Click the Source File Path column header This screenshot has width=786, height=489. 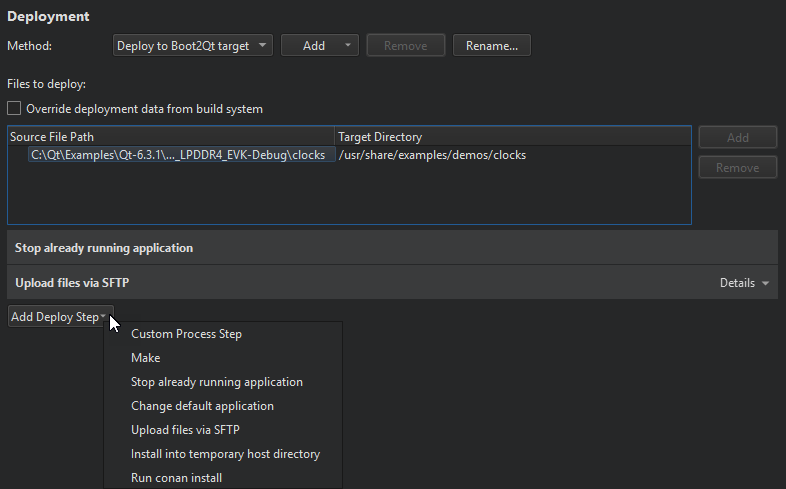(x=170, y=136)
